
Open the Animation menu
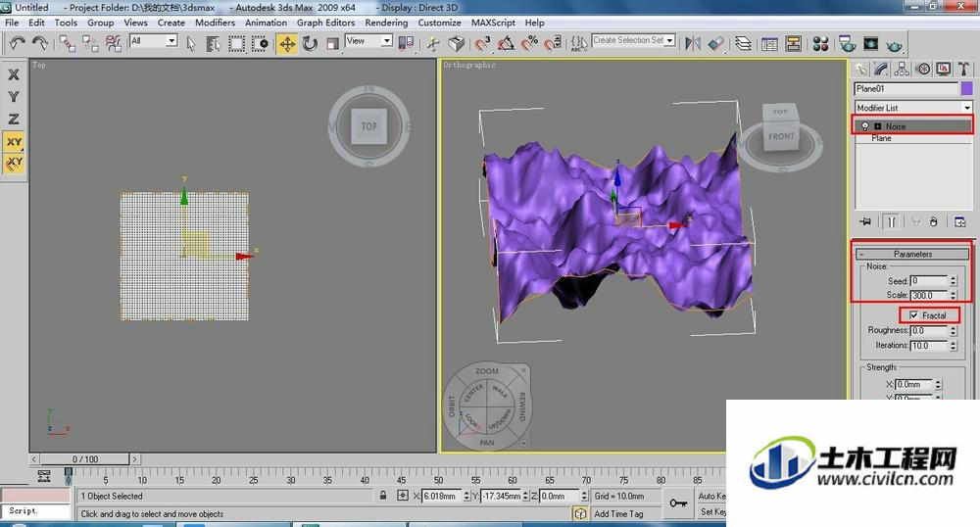coord(266,23)
